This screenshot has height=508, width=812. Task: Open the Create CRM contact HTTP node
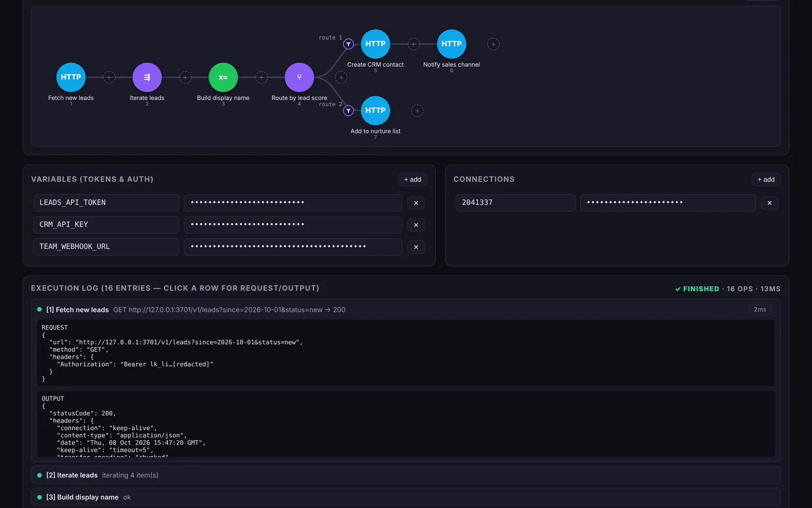tap(375, 44)
